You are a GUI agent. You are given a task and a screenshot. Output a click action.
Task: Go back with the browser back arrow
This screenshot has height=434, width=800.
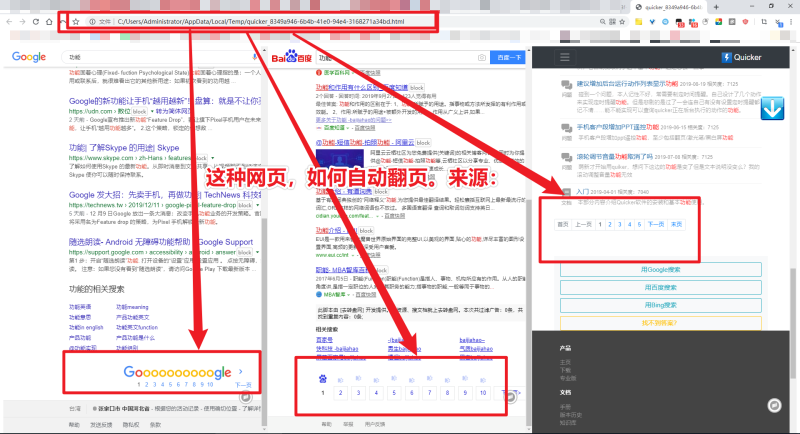pyautogui.click(x=9, y=22)
